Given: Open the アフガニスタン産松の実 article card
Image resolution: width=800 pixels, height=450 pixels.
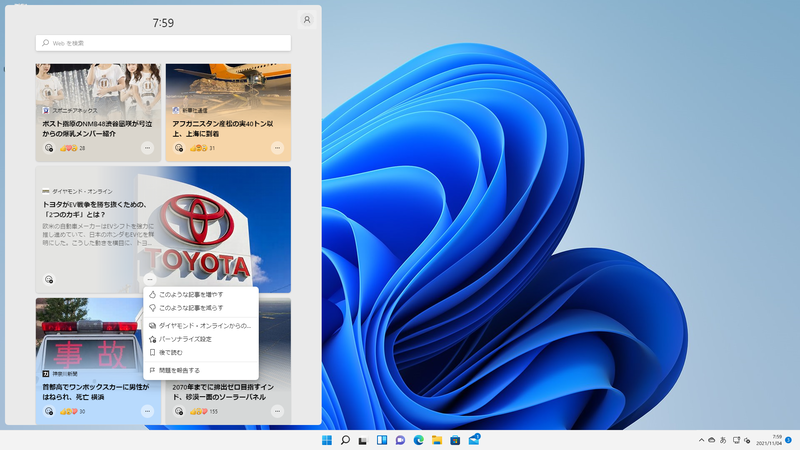Looking at the screenshot, I should click(x=228, y=112).
